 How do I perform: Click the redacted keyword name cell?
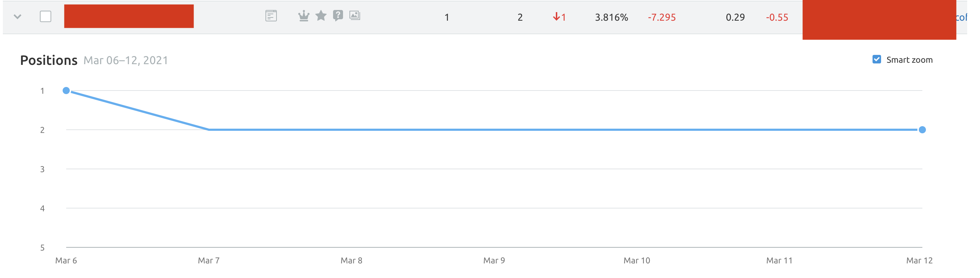tap(129, 16)
